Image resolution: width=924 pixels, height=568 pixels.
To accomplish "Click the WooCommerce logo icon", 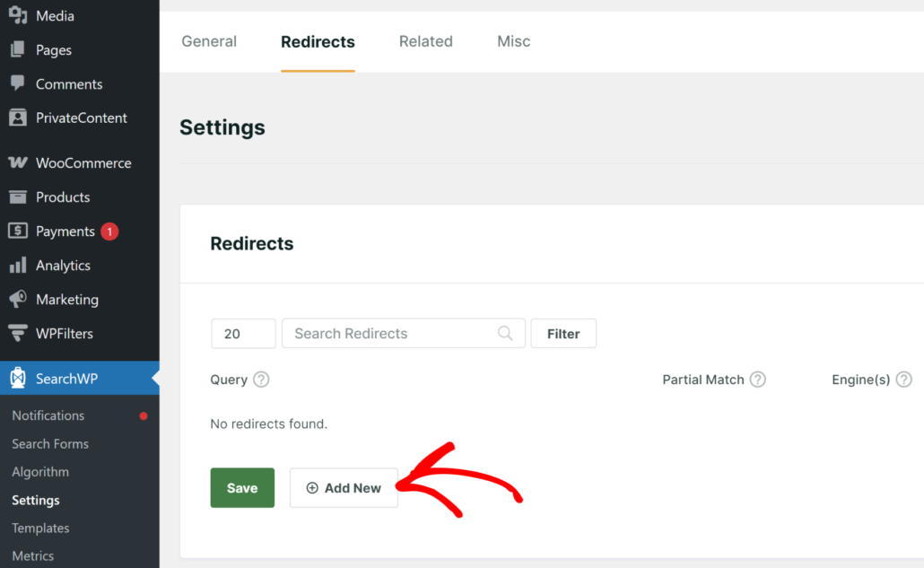I will pyautogui.click(x=18, y=162).
